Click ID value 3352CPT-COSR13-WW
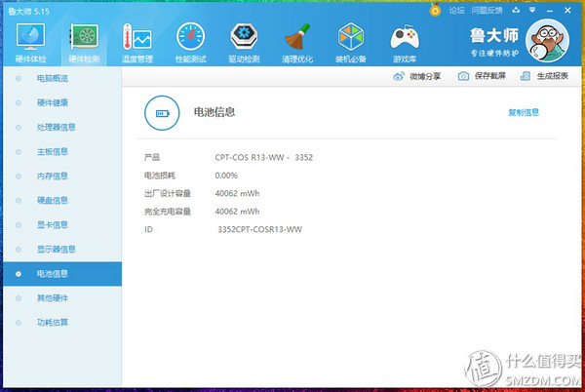Image resolution: width=585 pixels, height=392 pixels. coord(259,229)
